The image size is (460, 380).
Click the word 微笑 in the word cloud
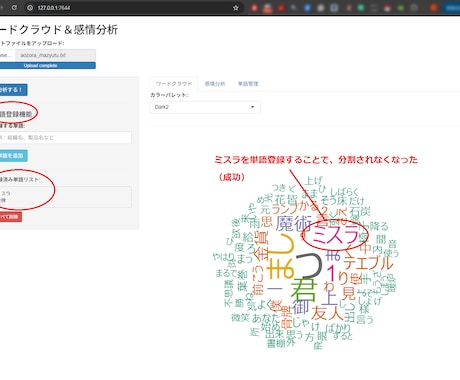(240, 317)
